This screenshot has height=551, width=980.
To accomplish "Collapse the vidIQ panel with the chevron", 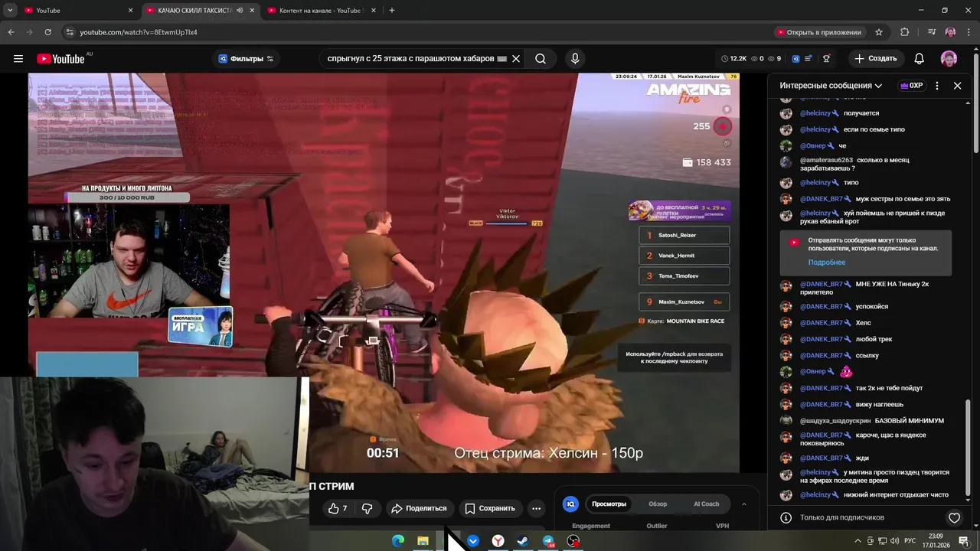I will click(743, 504).
